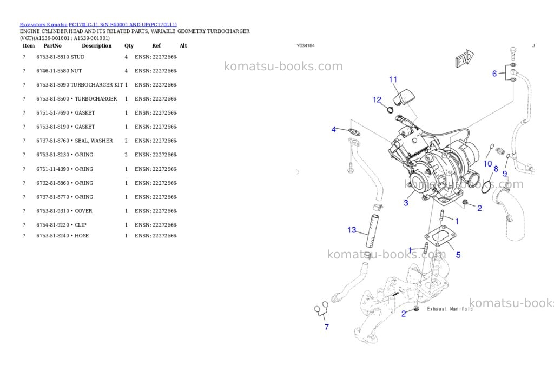Select part 6753-81-8500 TURBOCHARGER

pos(77,99)
